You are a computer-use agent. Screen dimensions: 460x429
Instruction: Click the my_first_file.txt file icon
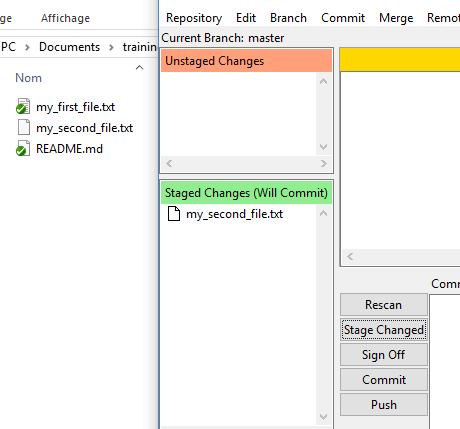tap(23, 106)
